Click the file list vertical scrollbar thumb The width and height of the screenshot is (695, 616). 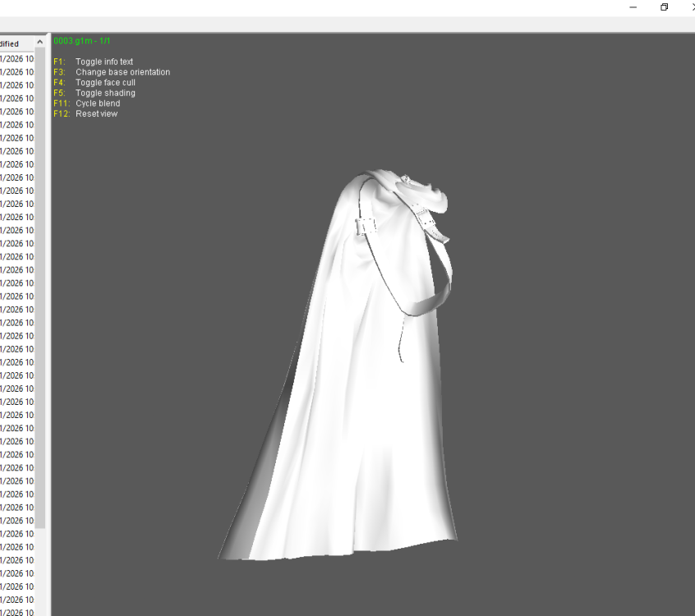coord(40,288)
